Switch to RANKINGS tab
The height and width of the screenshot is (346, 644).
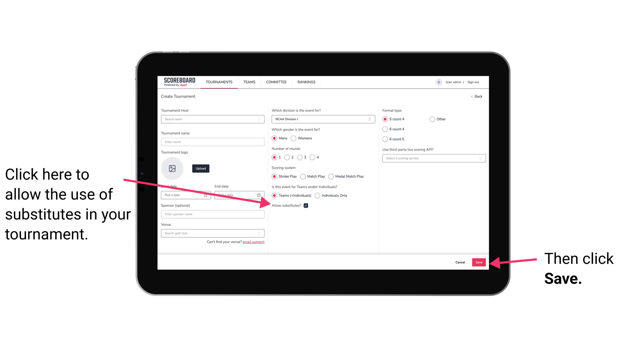tap(306, 82)
